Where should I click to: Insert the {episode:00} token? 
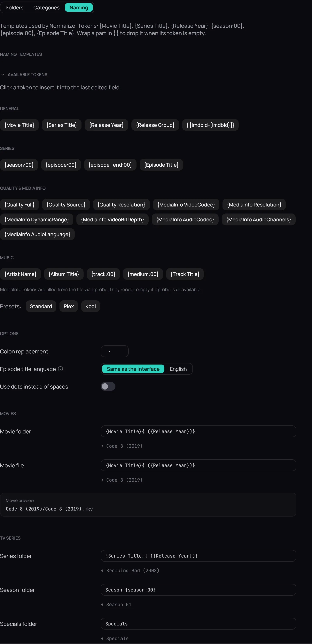click(61, 165)
